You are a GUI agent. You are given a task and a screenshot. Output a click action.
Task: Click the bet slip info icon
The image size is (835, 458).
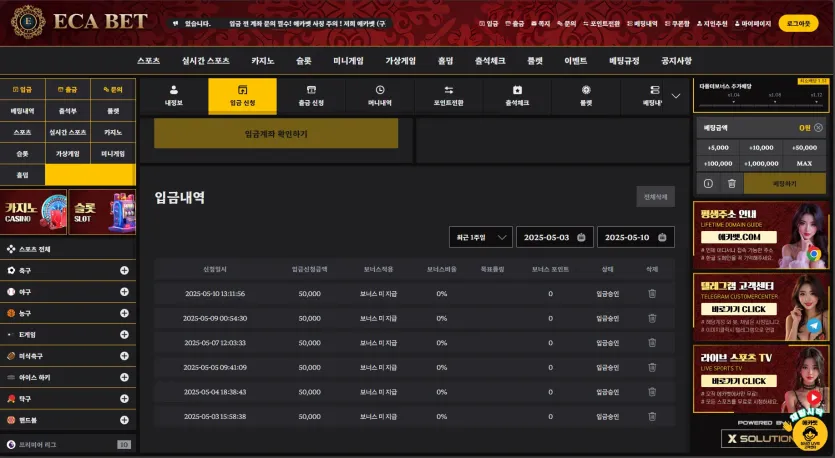point(708,183)
